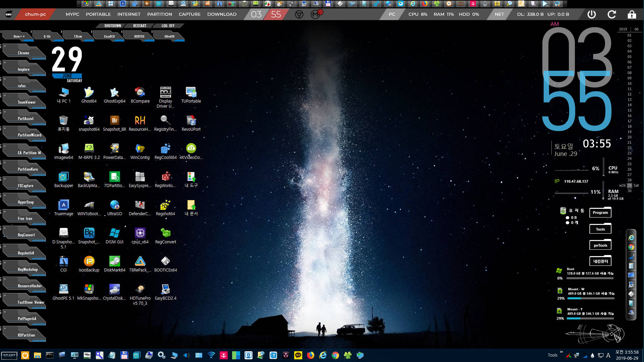Launch BOOTICEx64 desktop shortcut
Image resolution: width=644 pixels, height=362 pixels.
[165, 264]
